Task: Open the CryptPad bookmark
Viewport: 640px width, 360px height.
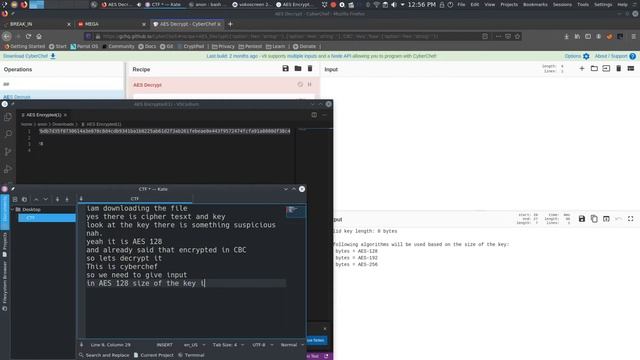Action: tap(191, 47)
